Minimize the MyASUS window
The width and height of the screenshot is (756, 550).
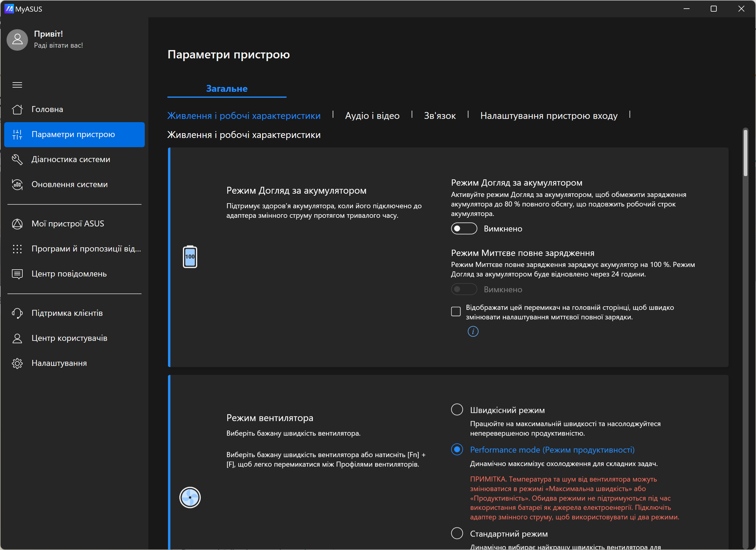pyautogui.click(x=686, y=9)
